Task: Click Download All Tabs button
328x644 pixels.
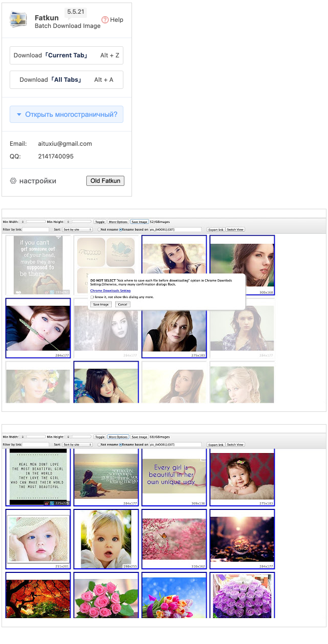Action: tap(67, 80)
